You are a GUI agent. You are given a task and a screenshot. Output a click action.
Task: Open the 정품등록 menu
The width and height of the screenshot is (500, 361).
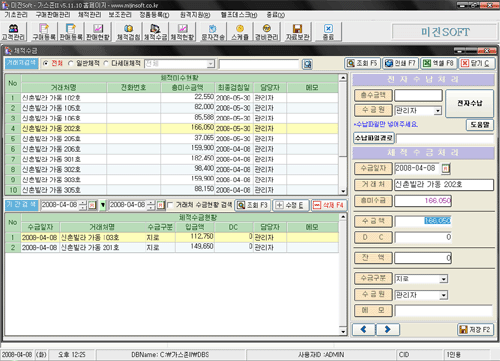click(x=154, y=15)
